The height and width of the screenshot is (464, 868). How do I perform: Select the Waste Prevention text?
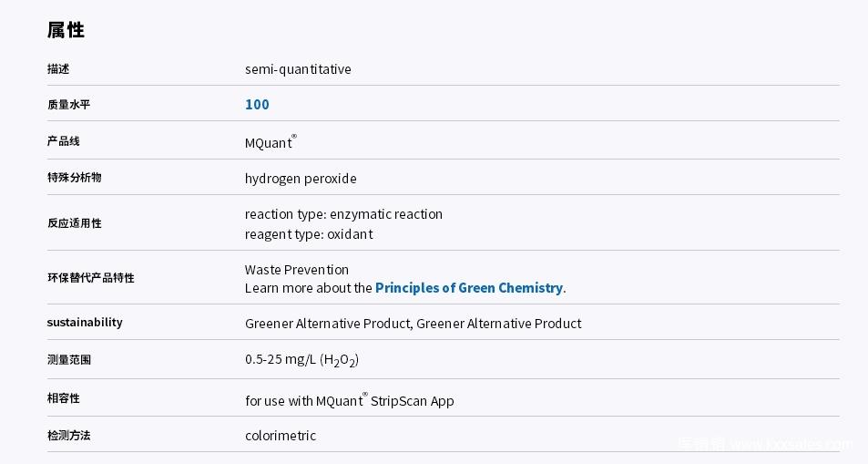[x=297, y=270]
